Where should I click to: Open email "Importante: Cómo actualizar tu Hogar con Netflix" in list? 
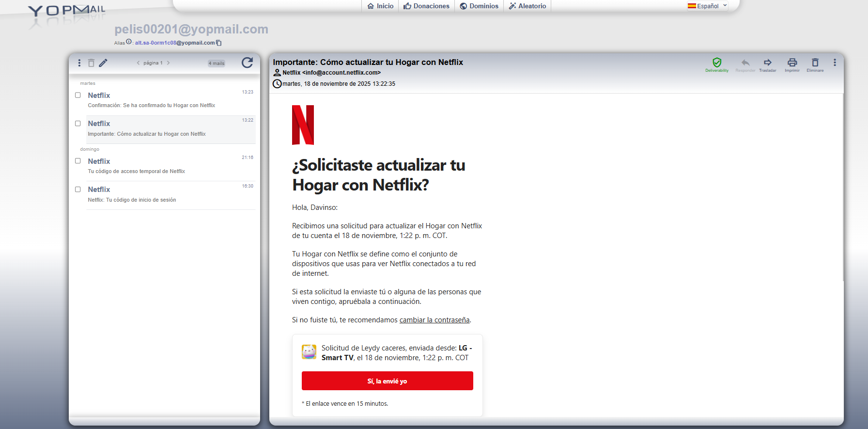click(x=170, y=129)
